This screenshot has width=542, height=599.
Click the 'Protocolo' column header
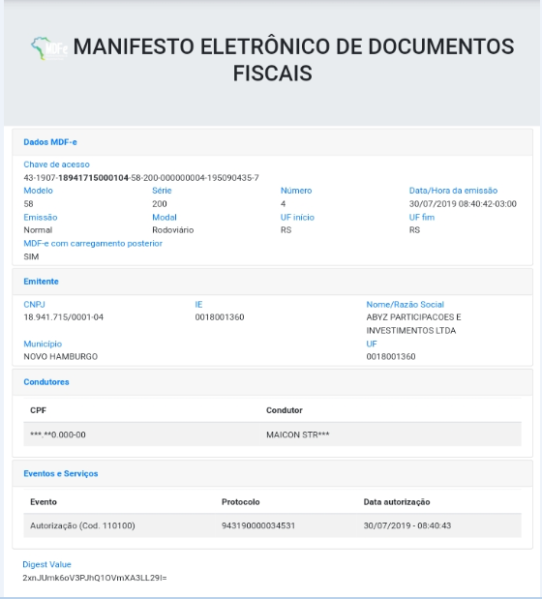coord(241,502)
